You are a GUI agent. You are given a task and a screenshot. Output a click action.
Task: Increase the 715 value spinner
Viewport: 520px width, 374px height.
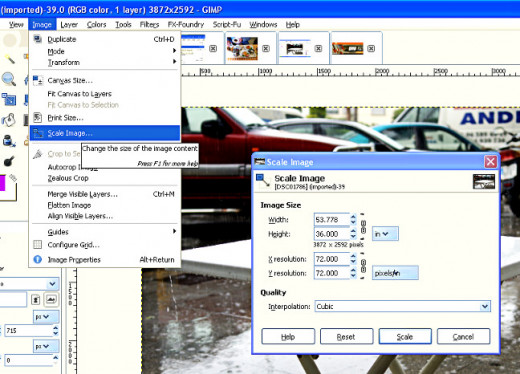(55, 328)
